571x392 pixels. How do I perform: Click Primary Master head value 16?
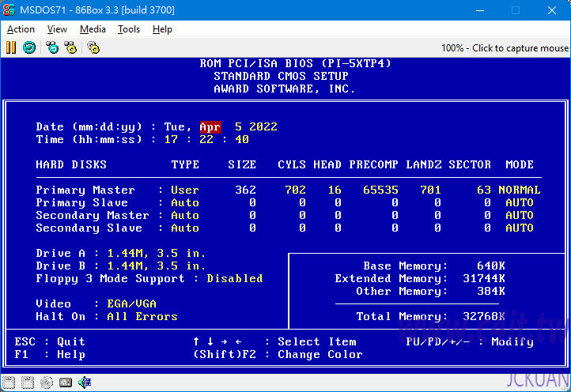pyautogui.click(x=335, y=190)
